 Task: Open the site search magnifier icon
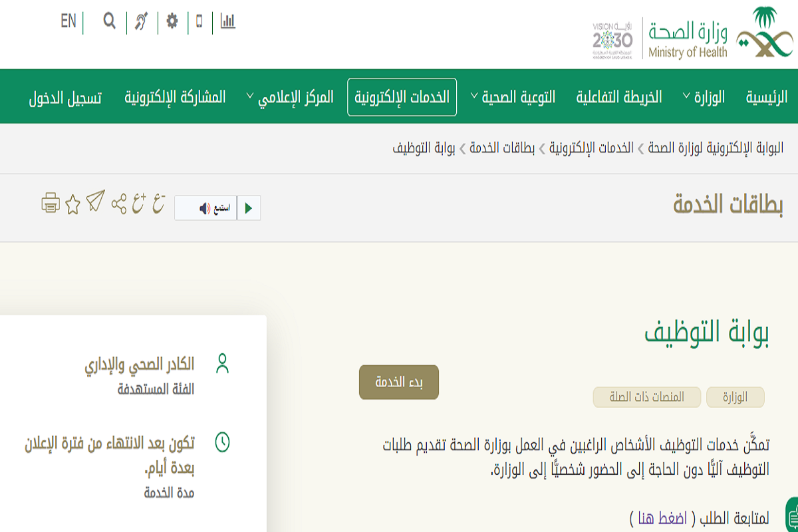pos(108,21)
